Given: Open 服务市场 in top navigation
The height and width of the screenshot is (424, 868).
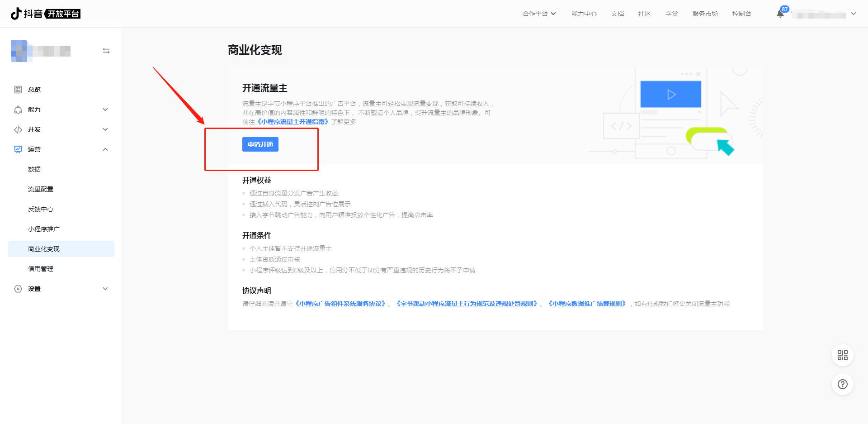Looking at the screenshot, I should (x=705, y=14).
